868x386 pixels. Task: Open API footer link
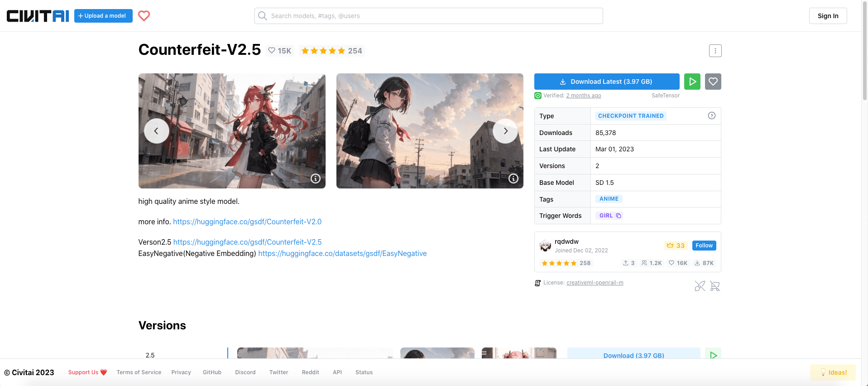(337, 372)
